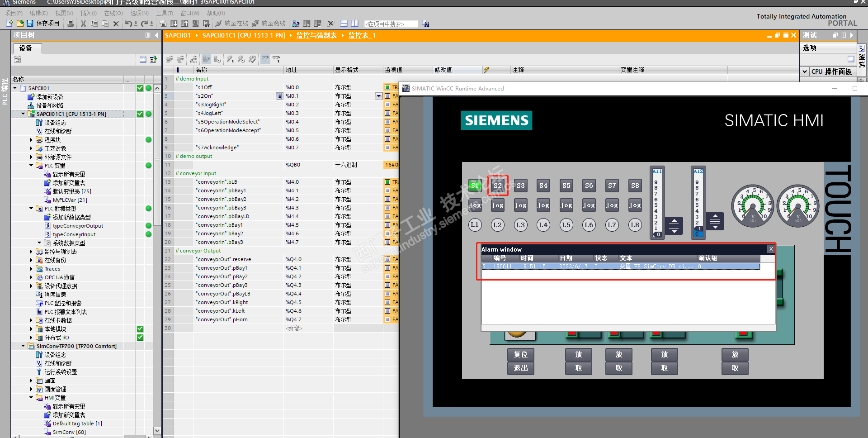
Task: Open the 视图(V) menu
Action: coord(64,13)
